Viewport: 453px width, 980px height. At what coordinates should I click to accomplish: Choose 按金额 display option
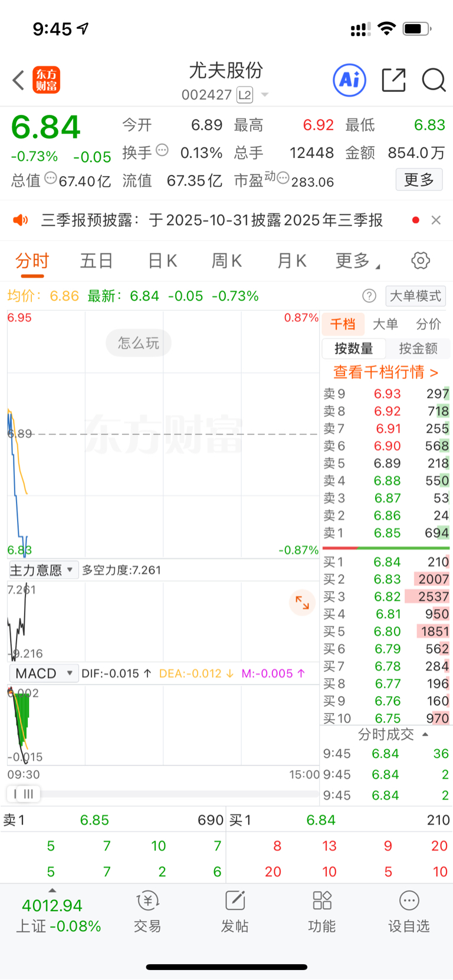coord(418,348)
